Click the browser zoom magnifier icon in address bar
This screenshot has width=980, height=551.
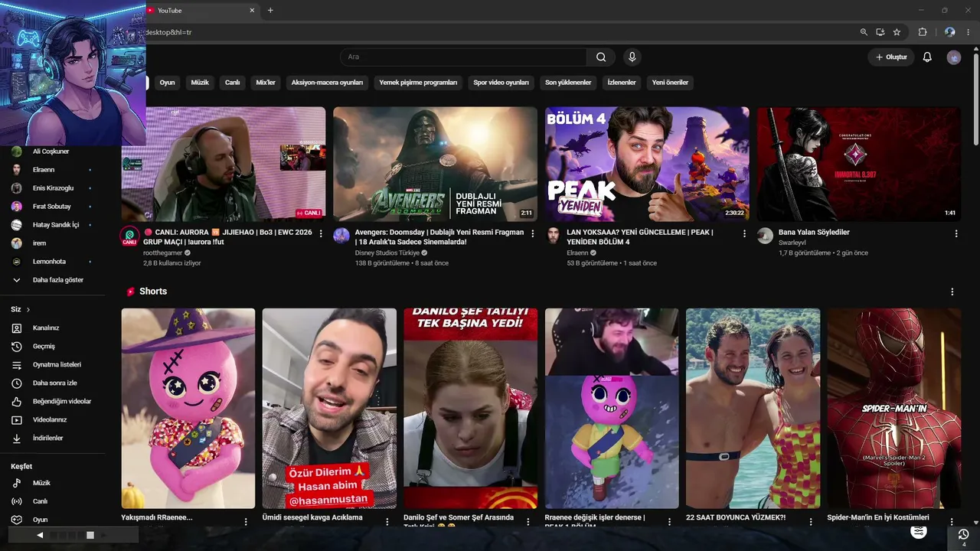pyautogui.click(x=864, y=32)
